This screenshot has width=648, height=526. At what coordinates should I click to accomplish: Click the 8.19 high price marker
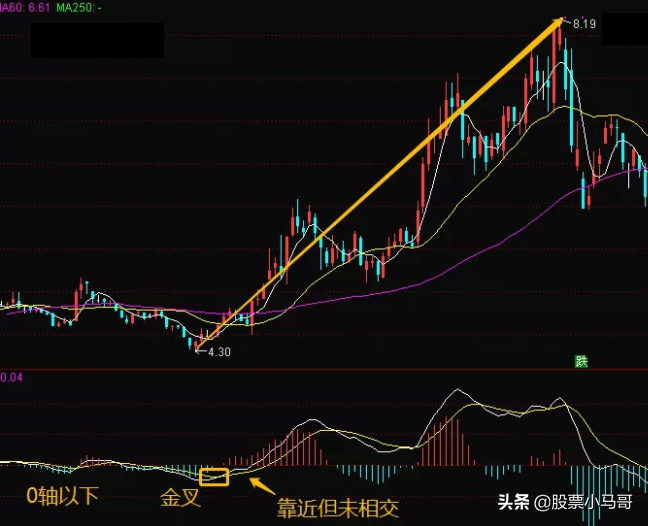tap(584, 24)
